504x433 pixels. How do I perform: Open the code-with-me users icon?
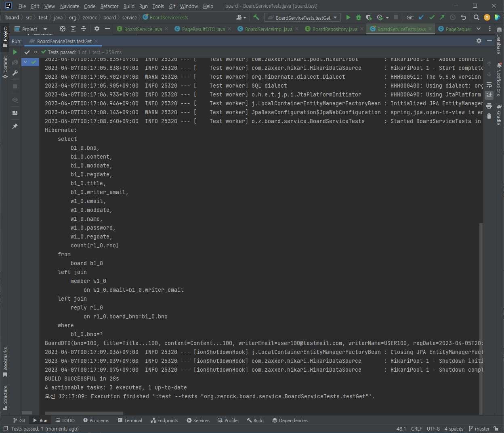pos(241,17)
